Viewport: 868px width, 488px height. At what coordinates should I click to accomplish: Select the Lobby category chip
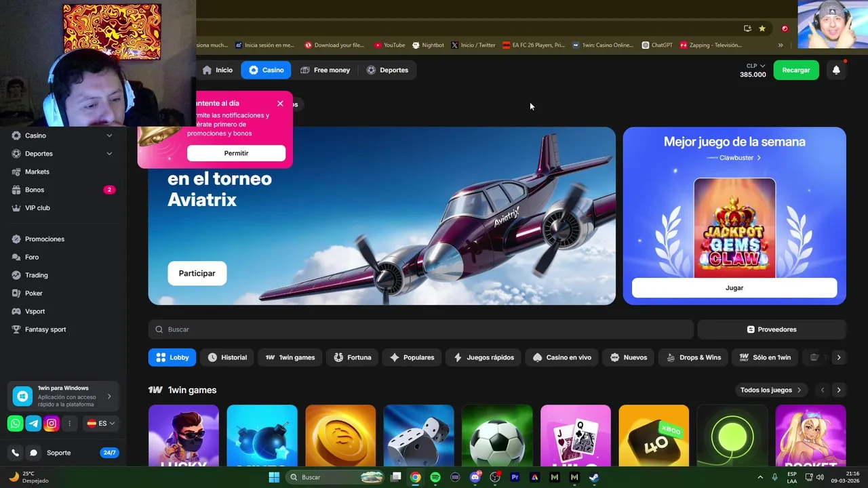172,357
